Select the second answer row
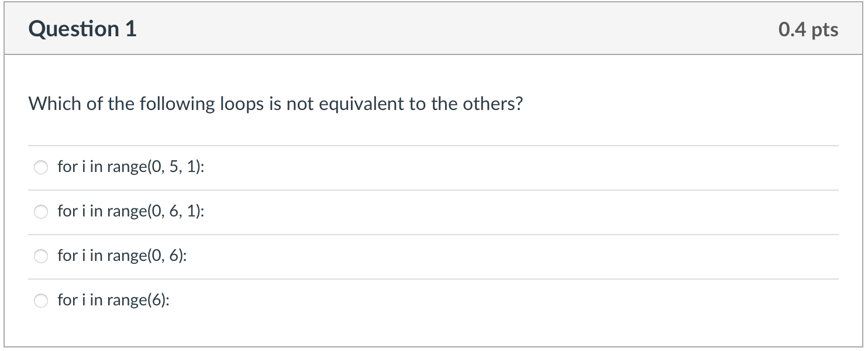The image size is (868, 351). point(234,212)
